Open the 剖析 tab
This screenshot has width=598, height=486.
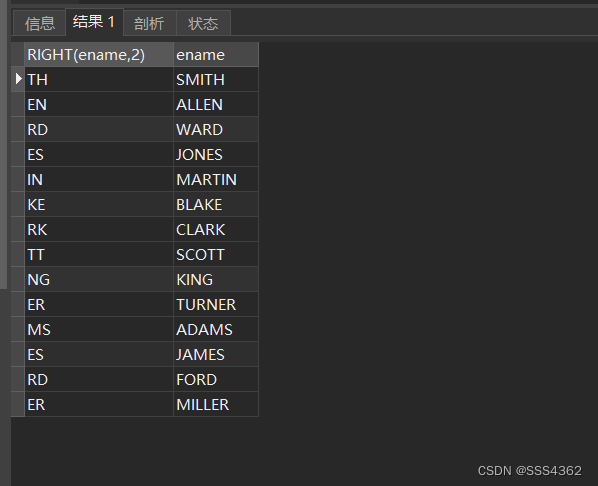tap(150, 23)
